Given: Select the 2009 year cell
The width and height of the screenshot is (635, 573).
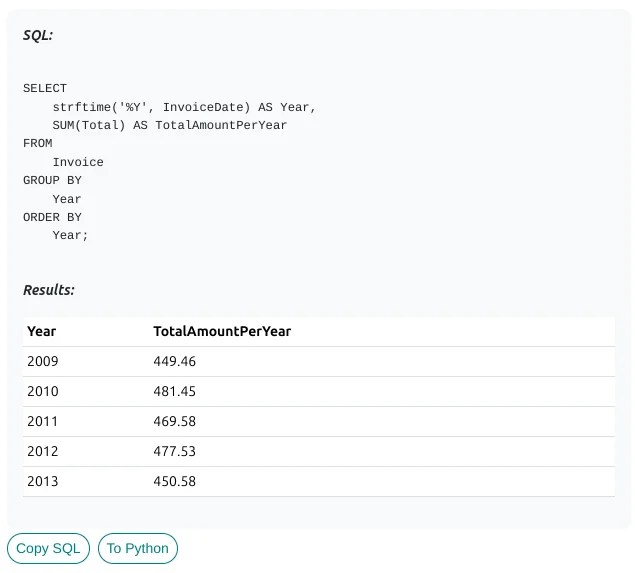Looking at the screenshot, I should pos(43,361).
